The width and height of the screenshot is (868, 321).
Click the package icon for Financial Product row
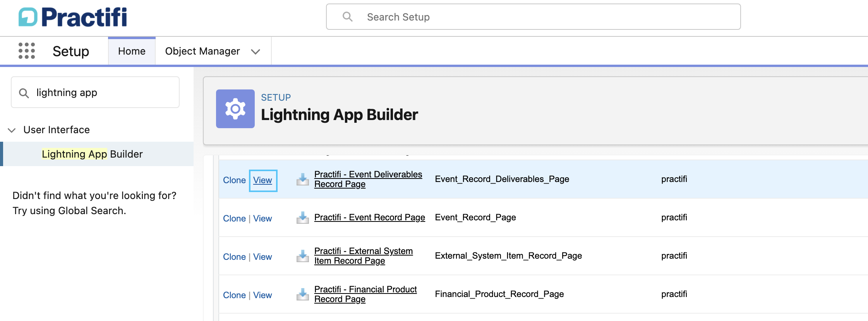click(302, 294)
